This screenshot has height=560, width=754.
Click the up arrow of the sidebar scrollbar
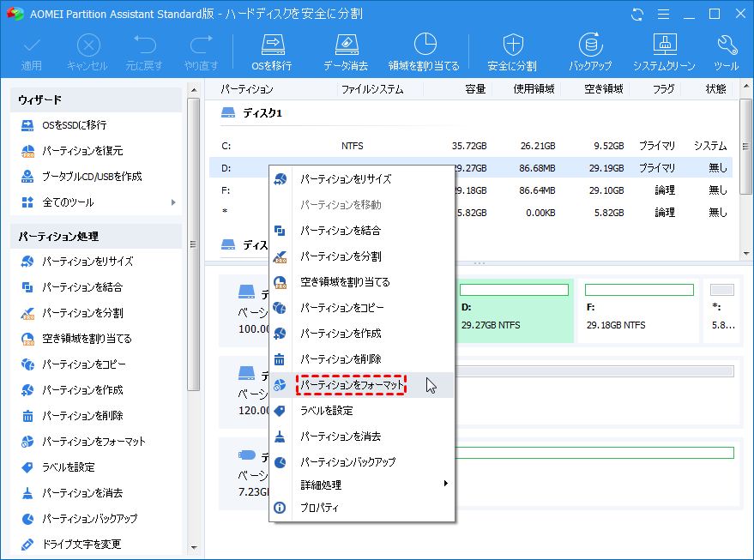(194, 90)
